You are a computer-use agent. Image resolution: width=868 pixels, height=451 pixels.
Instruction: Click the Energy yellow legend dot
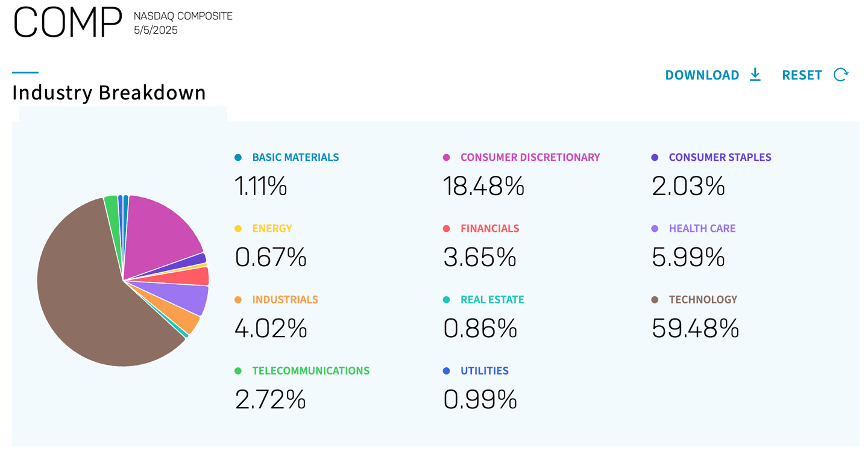(x=238, y=229)
